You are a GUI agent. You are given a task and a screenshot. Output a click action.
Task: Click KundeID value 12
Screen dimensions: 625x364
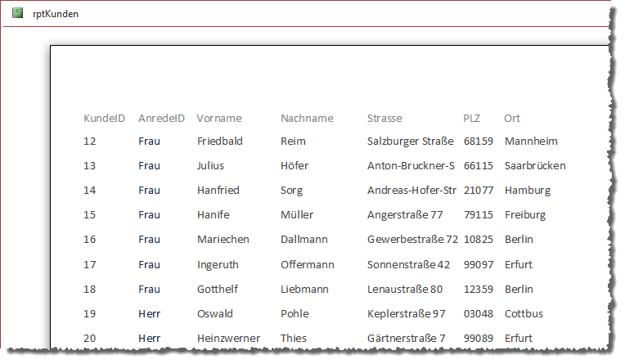tap(90, 142)
